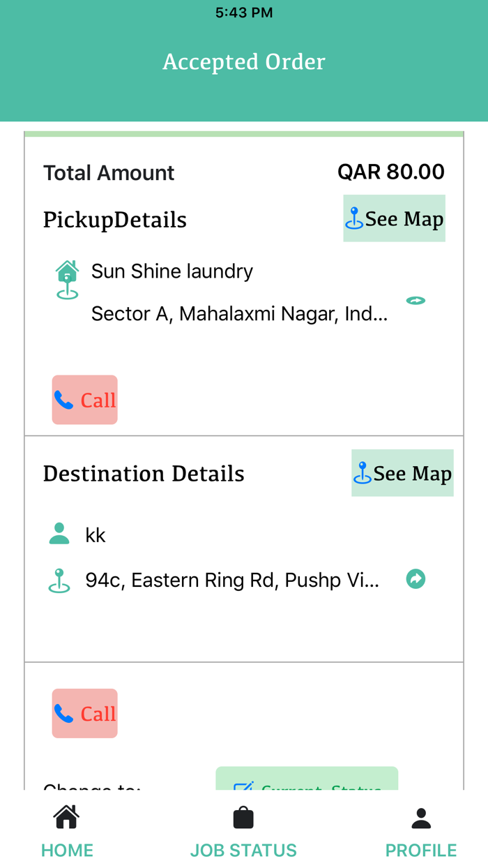The image size is (488, 868).
Task: Tap the Home icon in bottom bar
Action: click(x=67, y=817)
